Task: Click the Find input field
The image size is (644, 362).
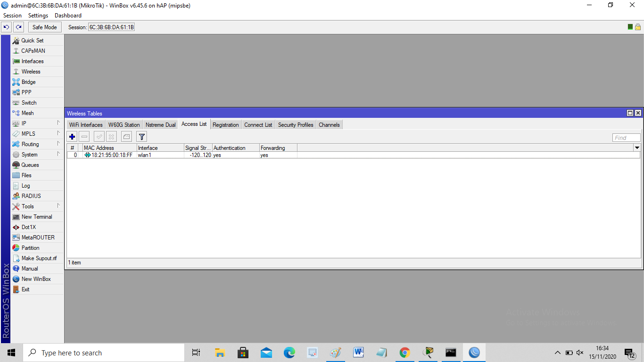Action: [627, 138]
